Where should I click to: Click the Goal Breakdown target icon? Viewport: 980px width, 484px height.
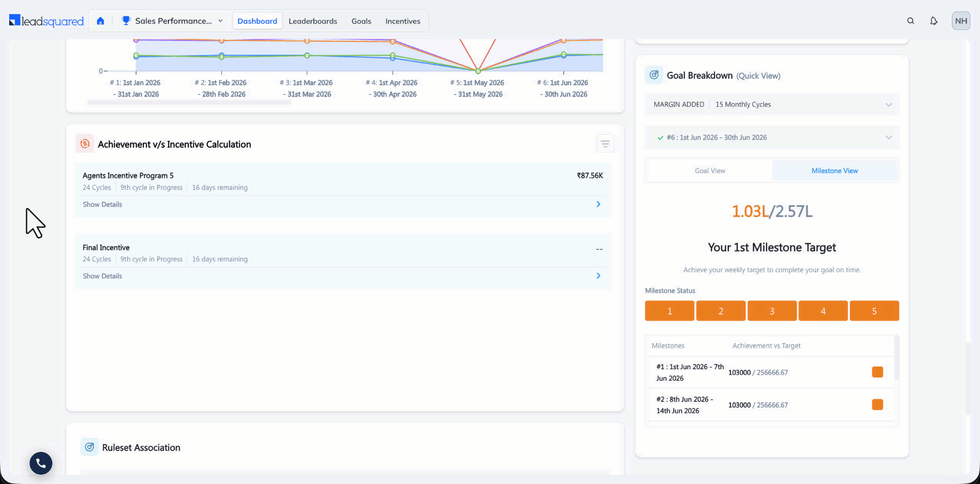(654, 75)
